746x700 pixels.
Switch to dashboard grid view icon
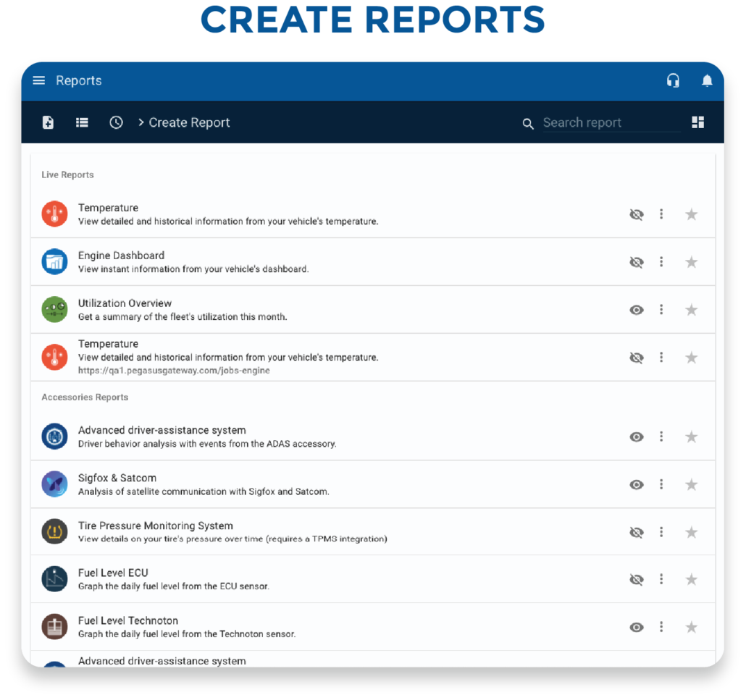click(697, 122)
